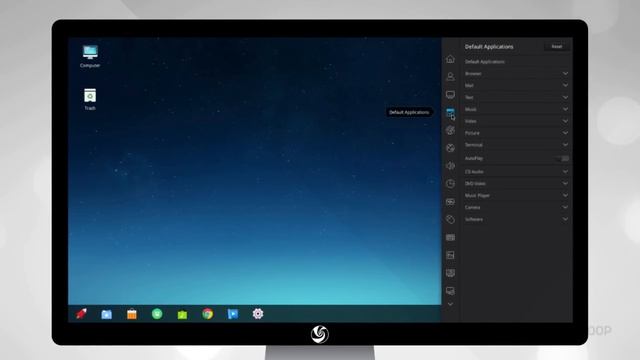Open the Computer desktop icon
Viewport: 640px width, 360px height.
pos(90,56)
